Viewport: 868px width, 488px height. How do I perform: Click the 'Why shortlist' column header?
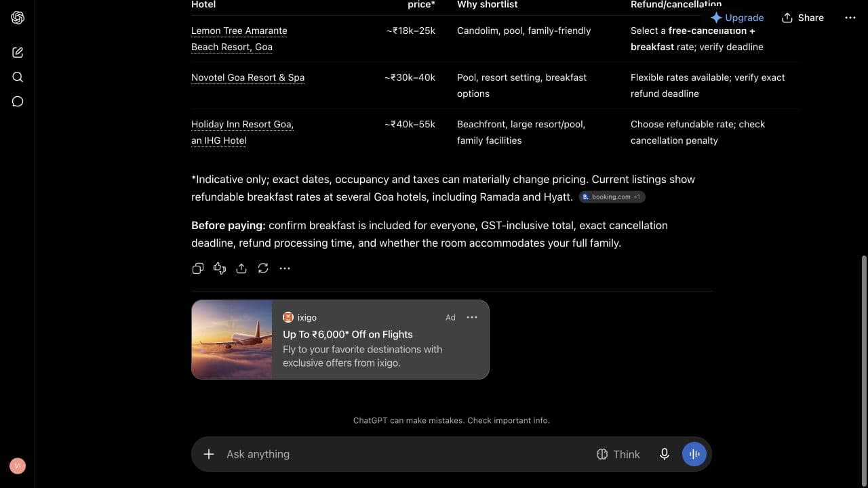(487, 5)
